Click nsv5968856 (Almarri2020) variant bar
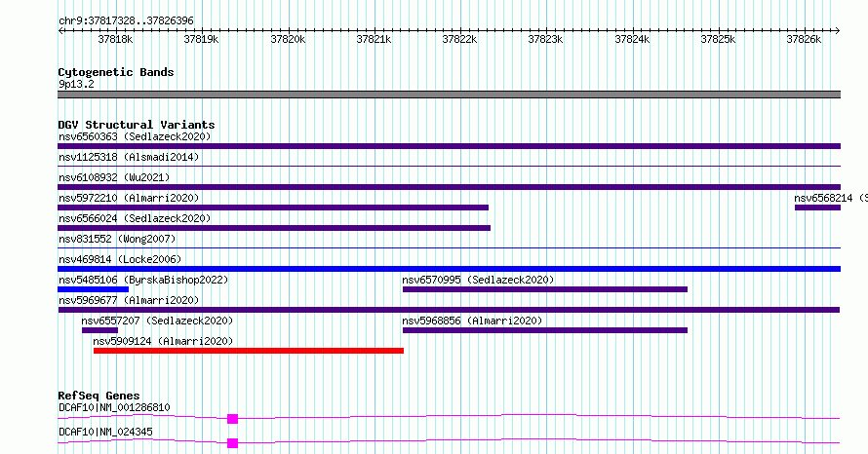The height and width of the screenshot is (454, 868). tap(545, 330)
